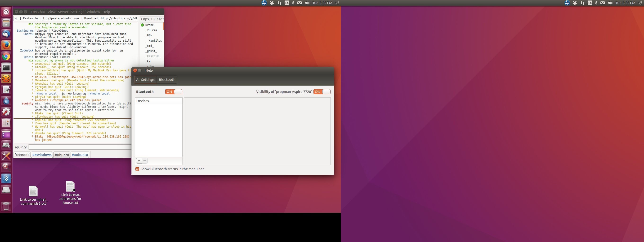Click the Devices list header
Screen dimensions: 644x242
(x=158, y=101)
